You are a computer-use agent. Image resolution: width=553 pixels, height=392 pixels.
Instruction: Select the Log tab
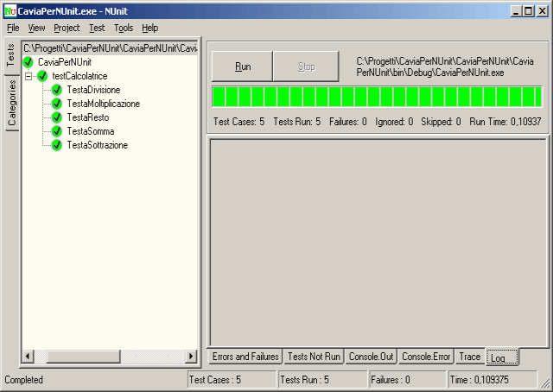(502, 357)
